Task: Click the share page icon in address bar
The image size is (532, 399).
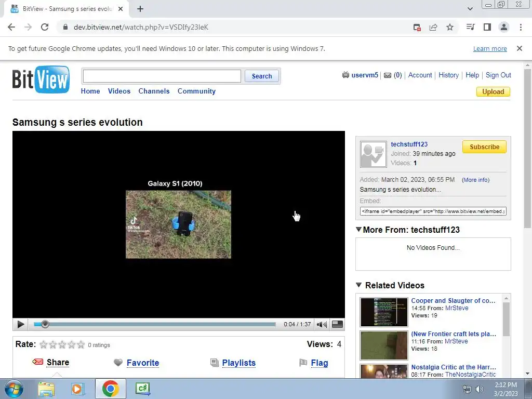Action: coord(433,27)
